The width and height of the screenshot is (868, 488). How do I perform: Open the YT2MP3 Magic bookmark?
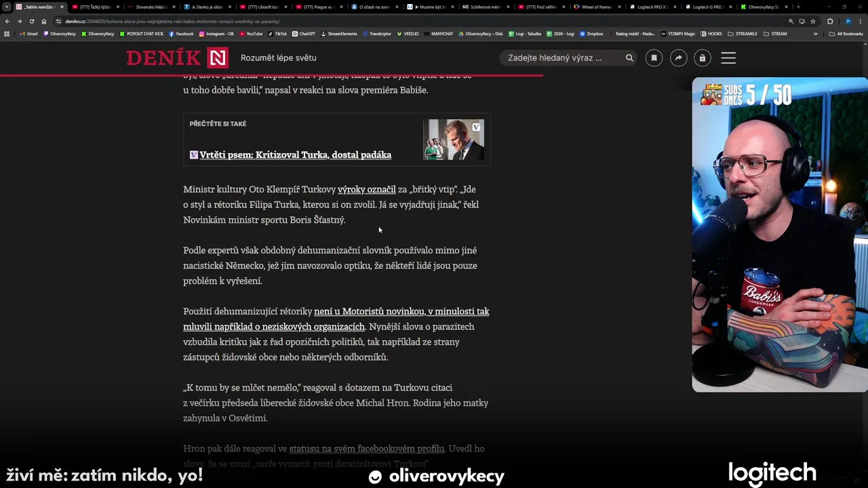(x=678, y=33)
